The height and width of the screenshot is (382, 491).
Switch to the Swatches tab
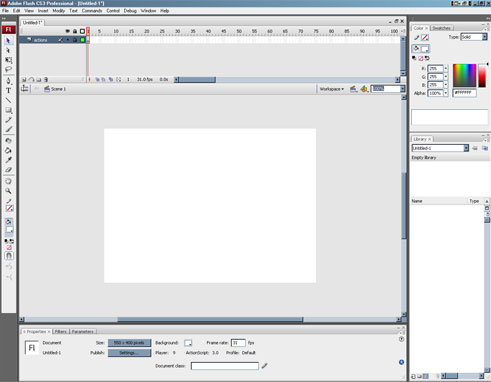pos(441,28)
